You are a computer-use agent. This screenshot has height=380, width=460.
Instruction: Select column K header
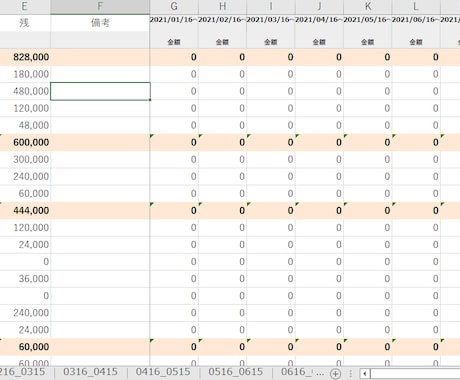coord(368,6)
